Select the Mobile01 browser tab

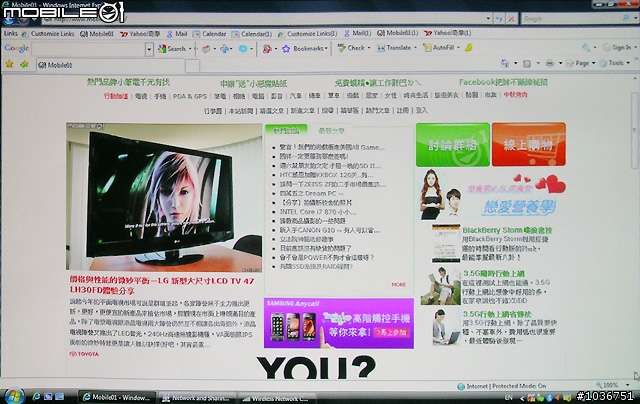point(110,65)
